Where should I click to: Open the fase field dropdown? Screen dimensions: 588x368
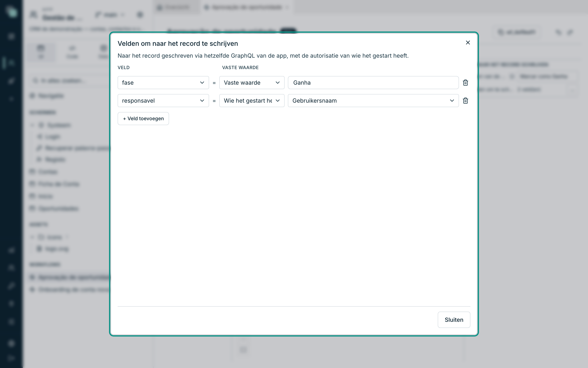coord(163,83)
